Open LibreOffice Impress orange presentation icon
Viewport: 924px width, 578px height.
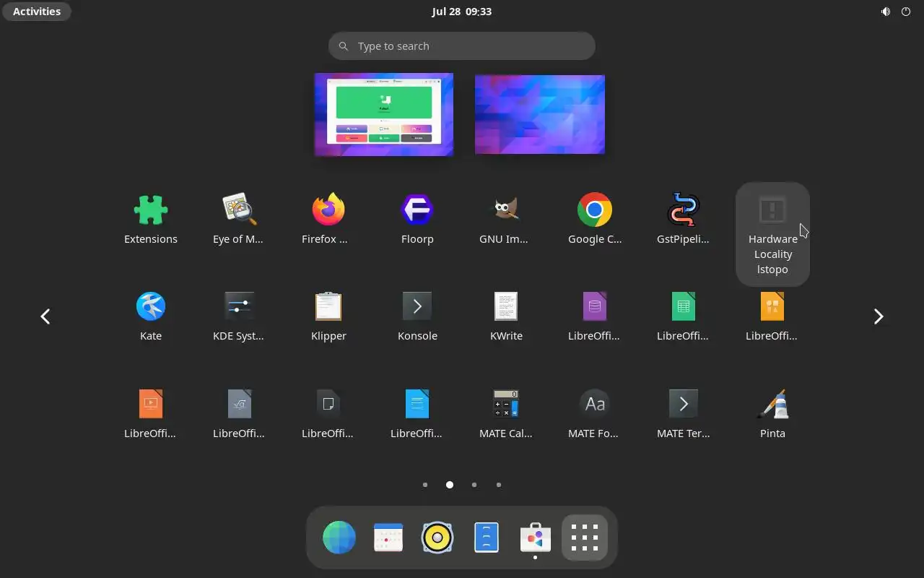(x=151, y=414)
